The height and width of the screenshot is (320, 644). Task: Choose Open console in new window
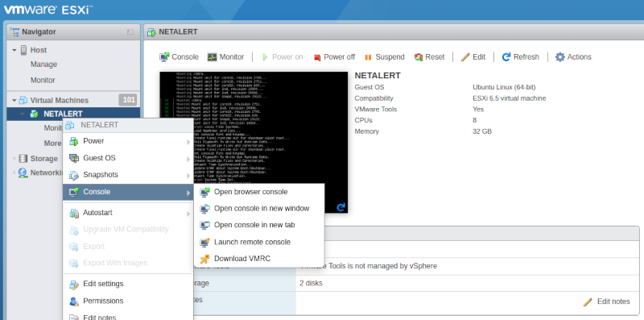pyautogui.click(x=259, y=209)
